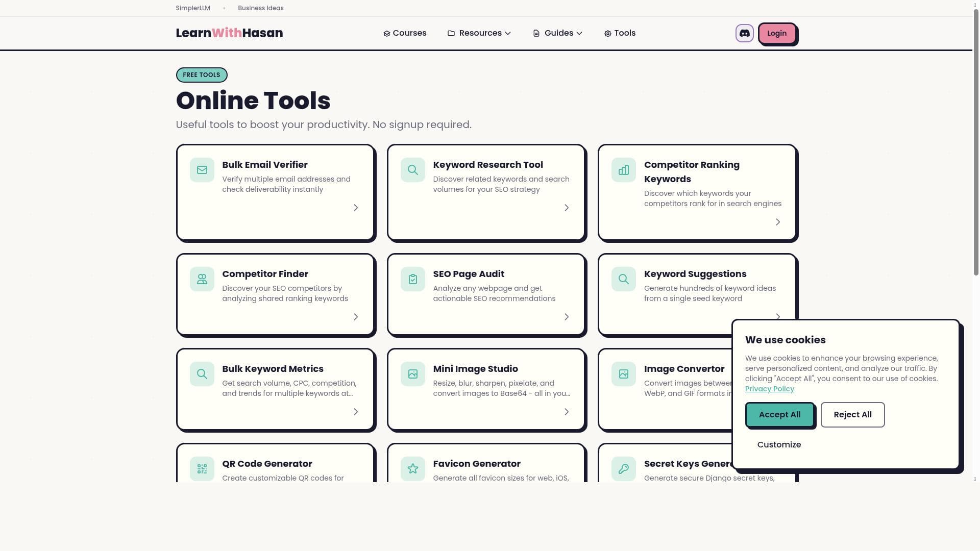Open Keyword Research Tool title

point(488,165)
